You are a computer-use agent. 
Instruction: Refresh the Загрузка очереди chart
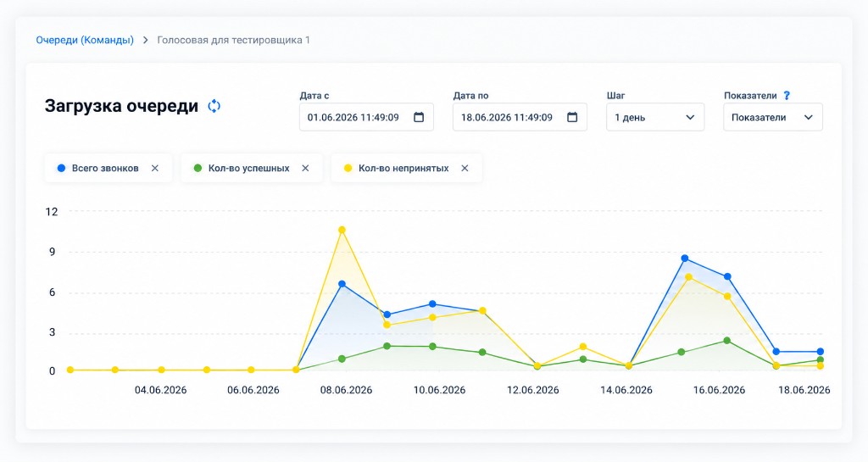(214, 106)
